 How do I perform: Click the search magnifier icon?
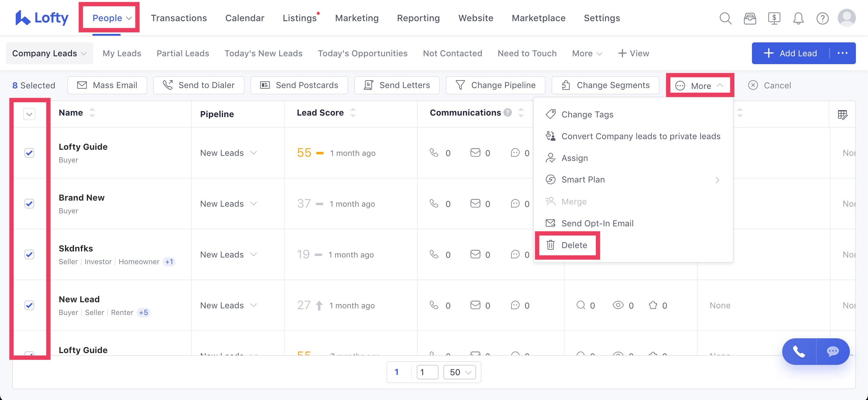[x=725, y=18]
